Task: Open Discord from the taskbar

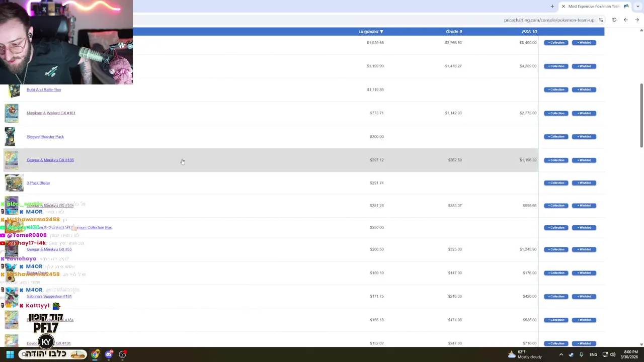Action: point(109,354)
